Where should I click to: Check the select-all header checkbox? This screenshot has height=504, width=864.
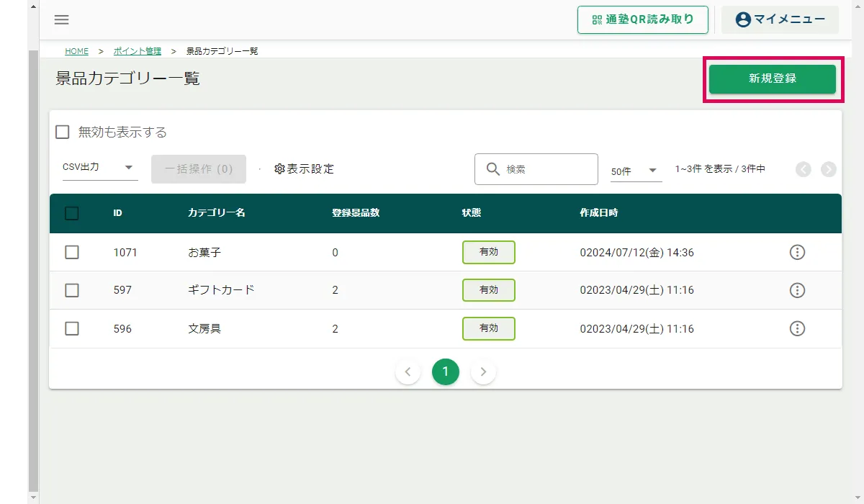(72, 213)
